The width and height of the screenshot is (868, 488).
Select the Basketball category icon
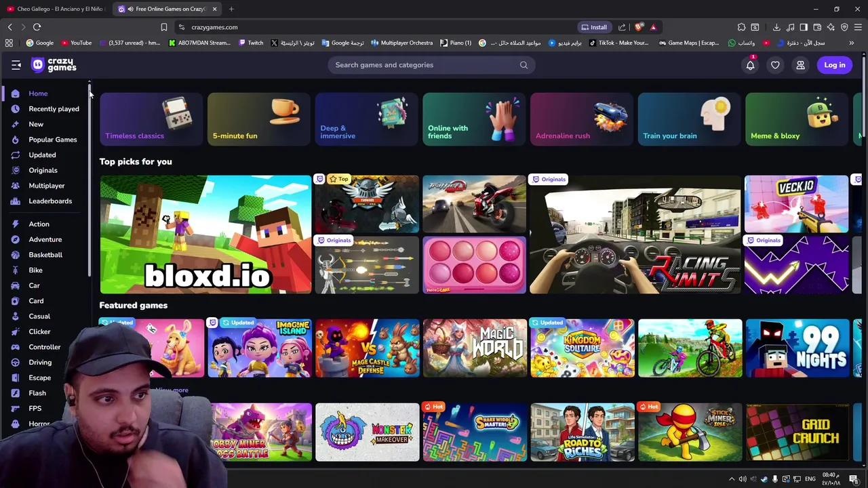point(15,255)
